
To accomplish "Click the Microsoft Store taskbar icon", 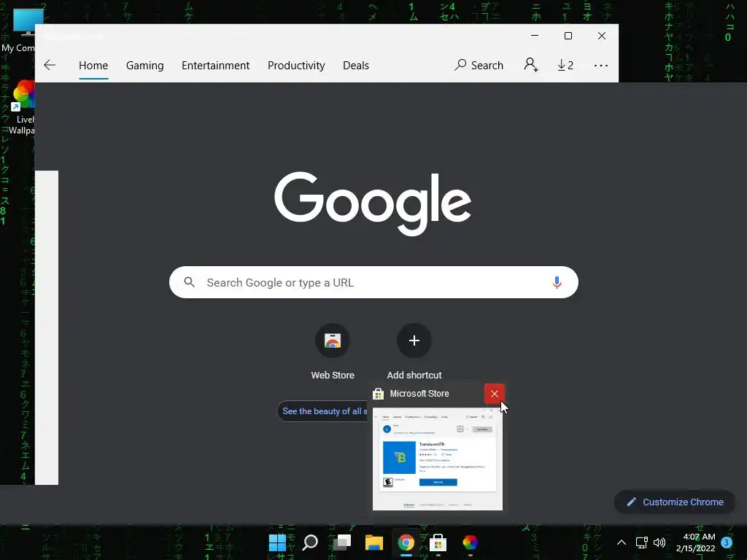I will [x=438, y=542].
